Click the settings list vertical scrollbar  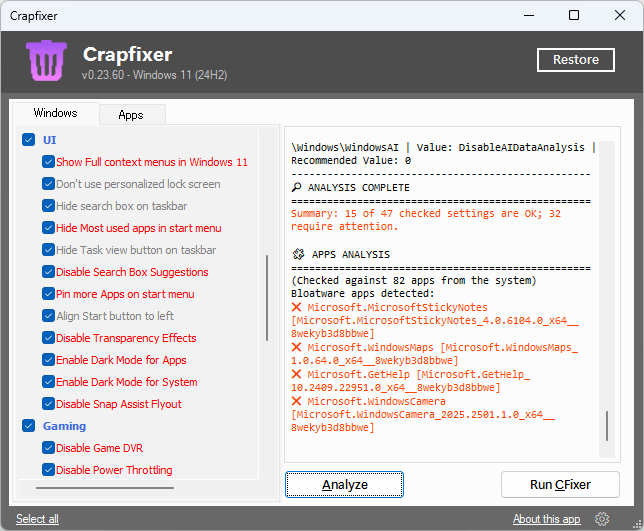coord(267,298)
